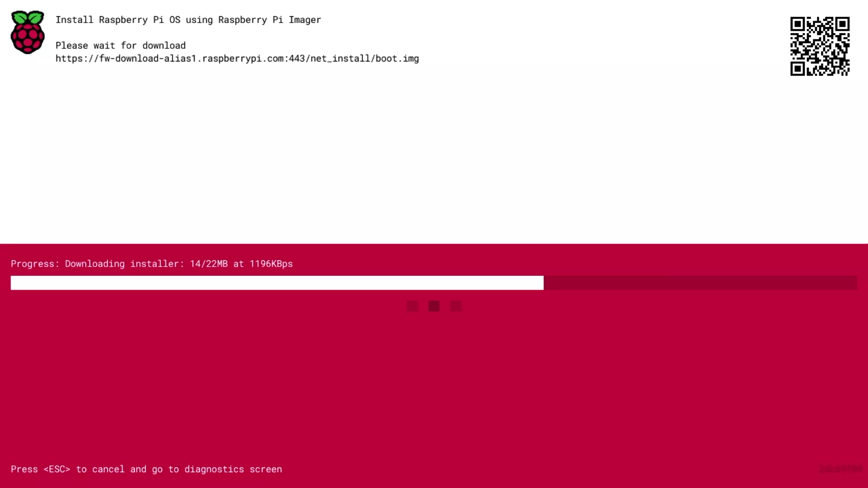Click the right small square icon
This screenshot has width=868, height=488.
[455, 305]
